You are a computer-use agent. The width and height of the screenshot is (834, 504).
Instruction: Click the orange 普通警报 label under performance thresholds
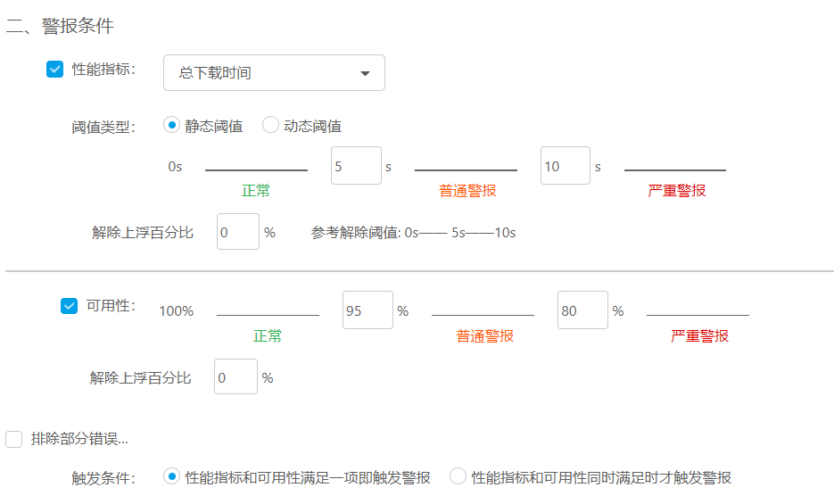point(467,191)
